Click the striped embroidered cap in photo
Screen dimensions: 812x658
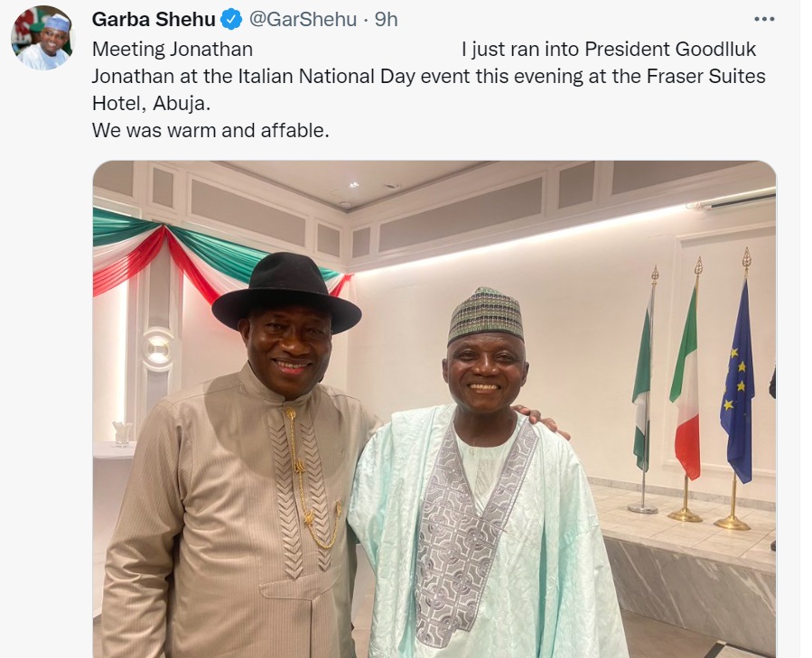pyautogui.click(x=486, y=315)
